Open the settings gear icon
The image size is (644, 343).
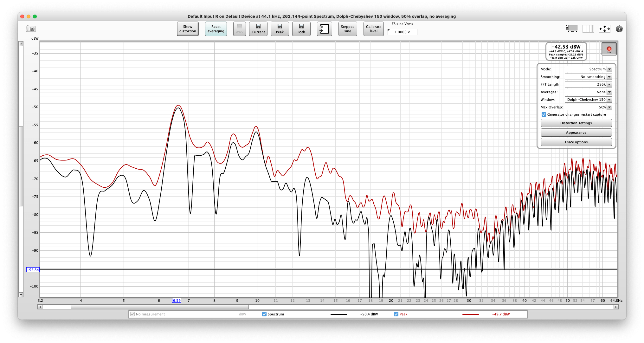tap(619, 29)
